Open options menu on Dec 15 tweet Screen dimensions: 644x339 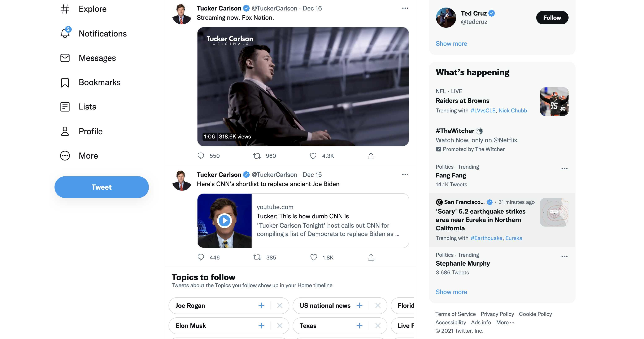point(405,175)
